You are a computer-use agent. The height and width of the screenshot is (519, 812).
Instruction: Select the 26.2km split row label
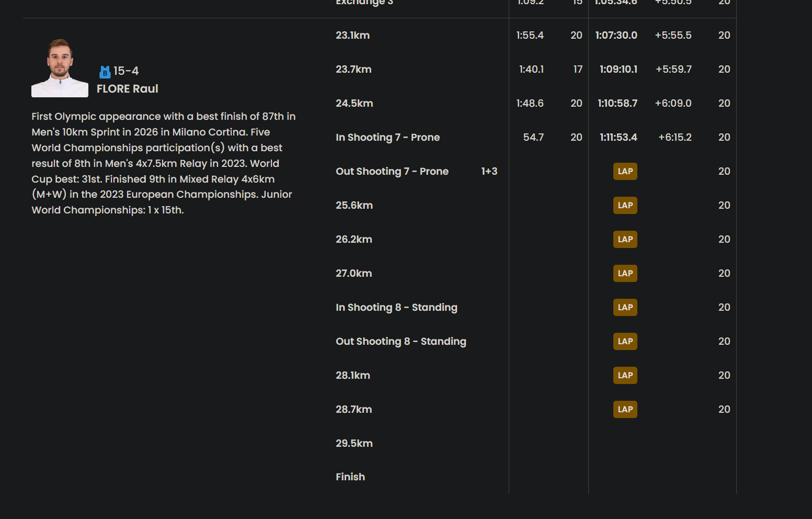coord(354,240)
